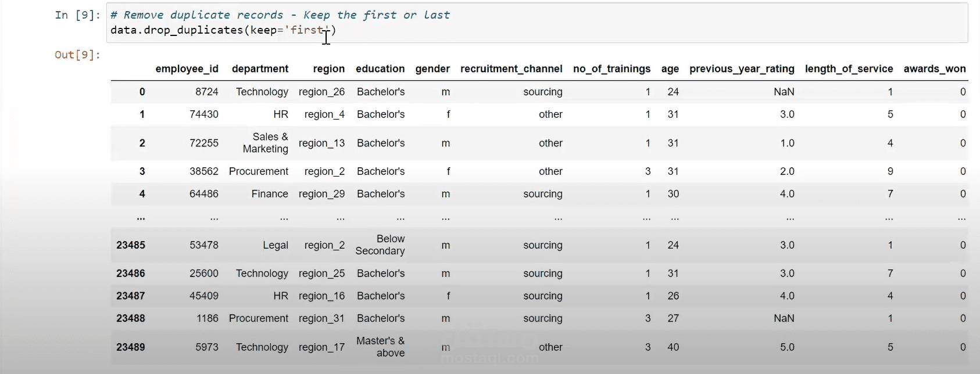
Task: Select the 'Below Secondary' education cell
Action: pyautogui.click(x=380, y=245)
